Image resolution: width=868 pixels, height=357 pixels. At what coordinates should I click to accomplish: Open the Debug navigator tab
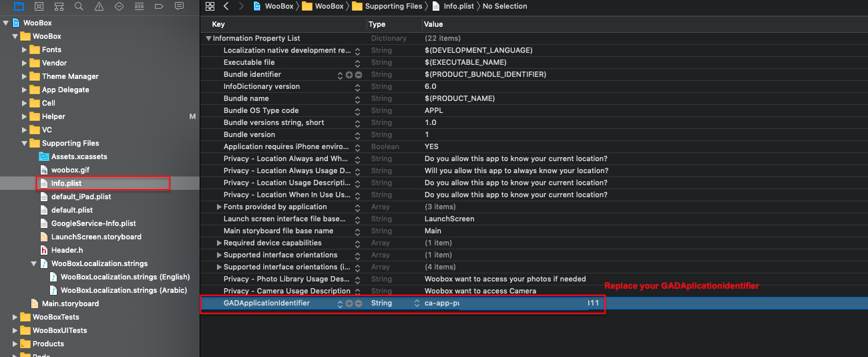[x=139, y=6]
